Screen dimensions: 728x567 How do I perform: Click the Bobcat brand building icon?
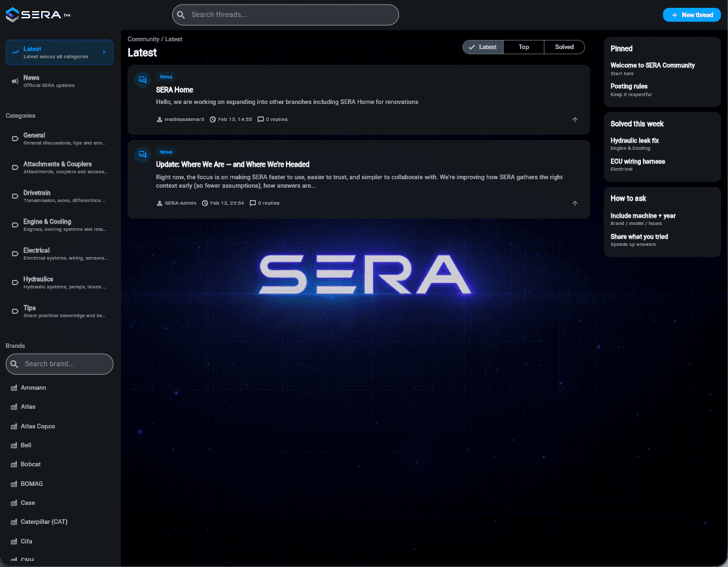(15, 464)
